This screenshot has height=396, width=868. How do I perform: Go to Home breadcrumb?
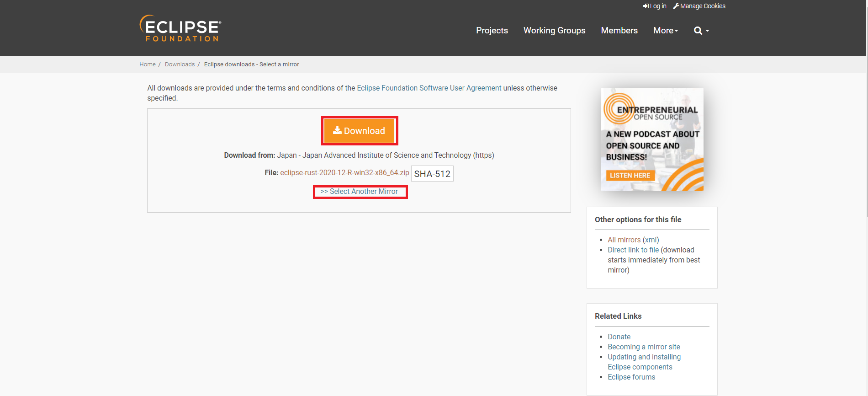pos(148,64)
